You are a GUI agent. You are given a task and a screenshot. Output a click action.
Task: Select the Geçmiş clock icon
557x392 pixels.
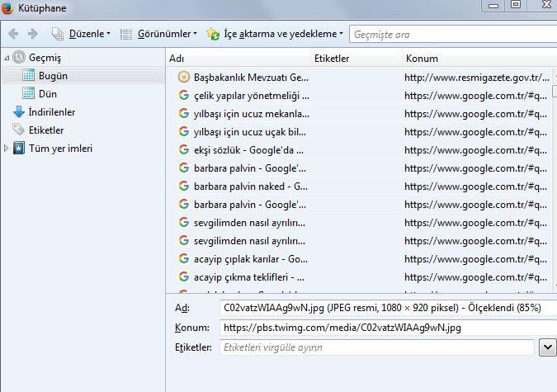coord(19,57)
